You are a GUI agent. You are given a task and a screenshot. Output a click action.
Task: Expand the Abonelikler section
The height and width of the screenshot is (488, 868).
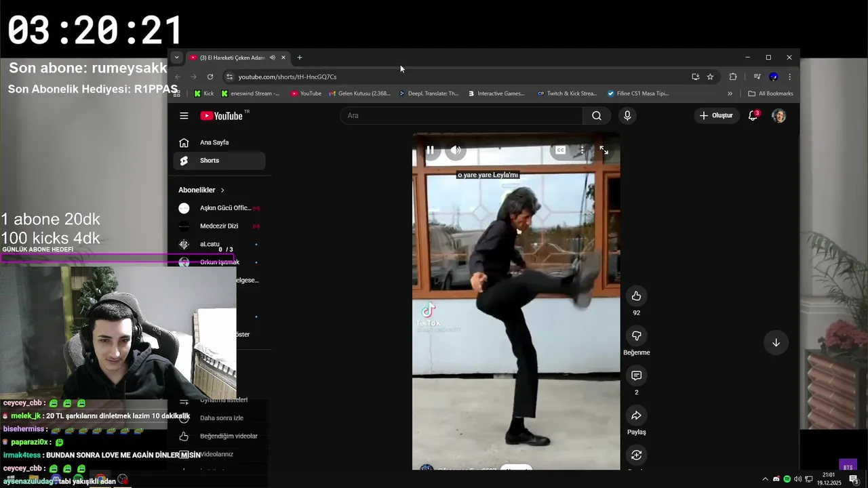coord(201,190)
